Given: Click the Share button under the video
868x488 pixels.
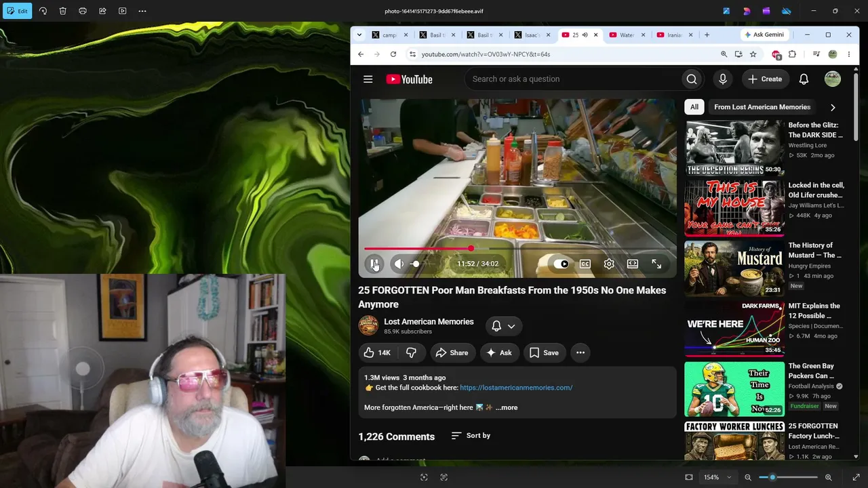Looking at the screenshot, I should [452, 352].
